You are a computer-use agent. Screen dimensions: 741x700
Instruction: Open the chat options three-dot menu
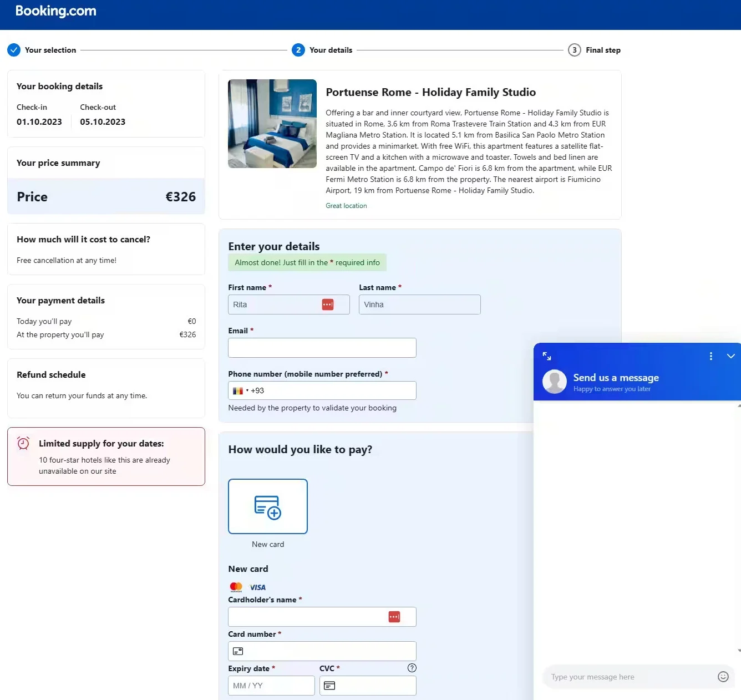point(710,356)
